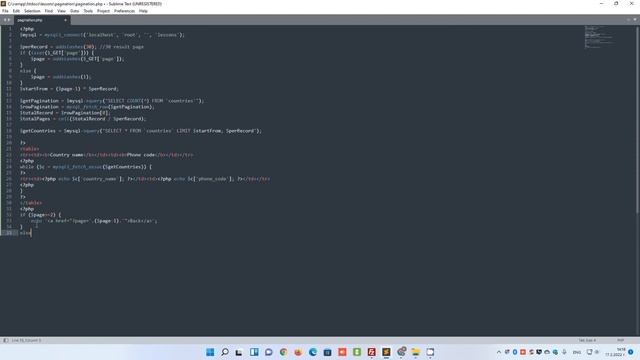Click the minimap code preview

598,37
